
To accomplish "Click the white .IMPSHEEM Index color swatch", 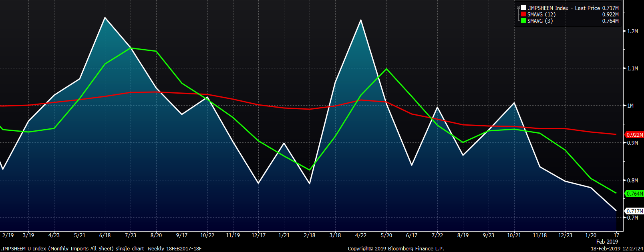I will coord(523,8).
